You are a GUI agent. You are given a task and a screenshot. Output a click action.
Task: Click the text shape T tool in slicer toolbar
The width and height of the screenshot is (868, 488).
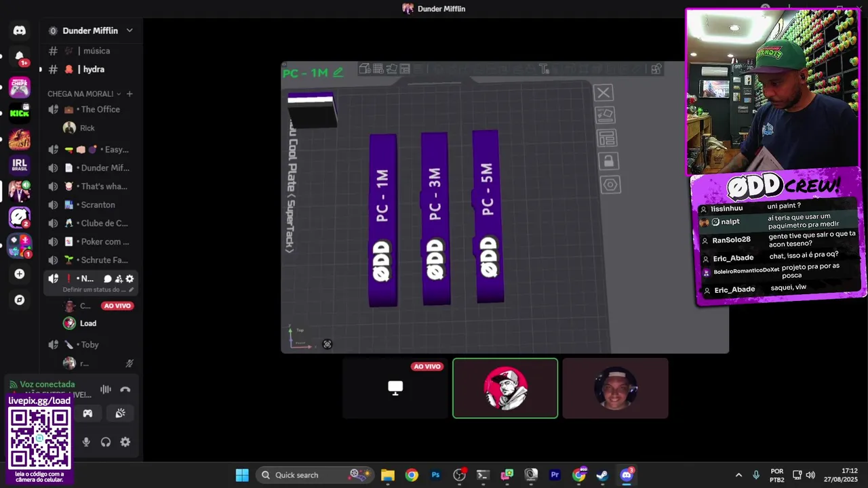[x=544, y=69]
